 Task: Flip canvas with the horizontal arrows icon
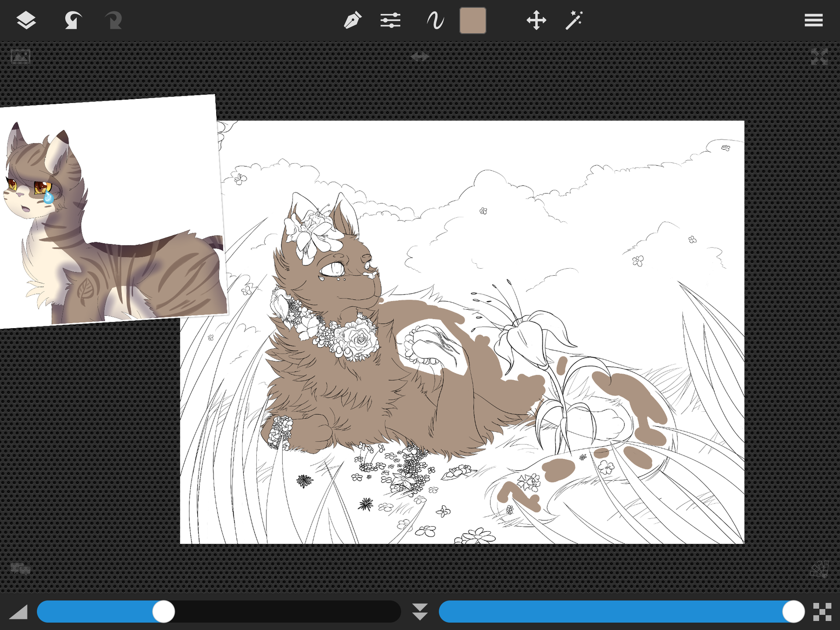point(420,56)
